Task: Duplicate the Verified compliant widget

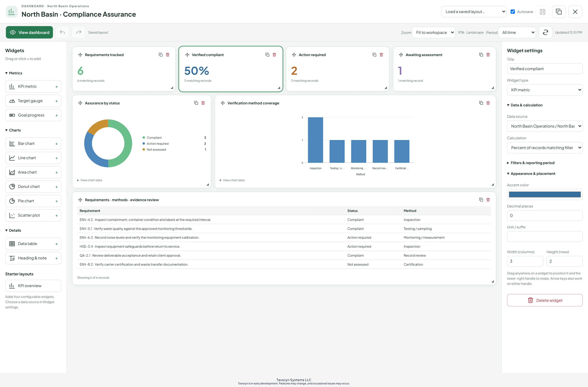Action: click(x=267, y=54)
